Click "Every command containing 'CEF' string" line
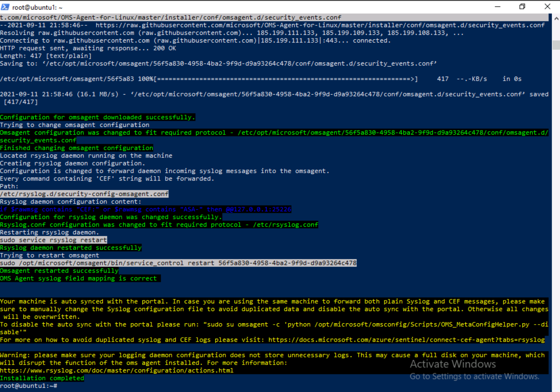The width and height of the screenshot is (560, 392). tap(107, 179)
